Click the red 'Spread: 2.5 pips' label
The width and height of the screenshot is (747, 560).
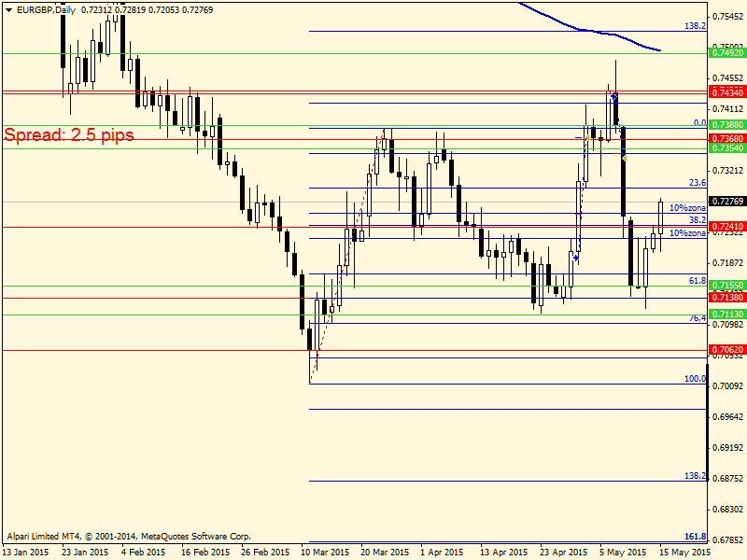coord(69,134)
